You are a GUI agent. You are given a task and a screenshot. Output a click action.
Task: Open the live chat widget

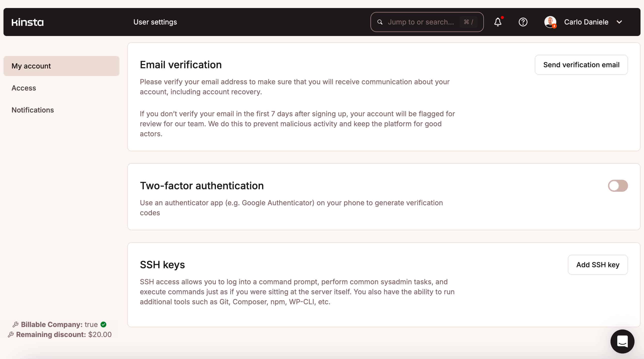623,342
